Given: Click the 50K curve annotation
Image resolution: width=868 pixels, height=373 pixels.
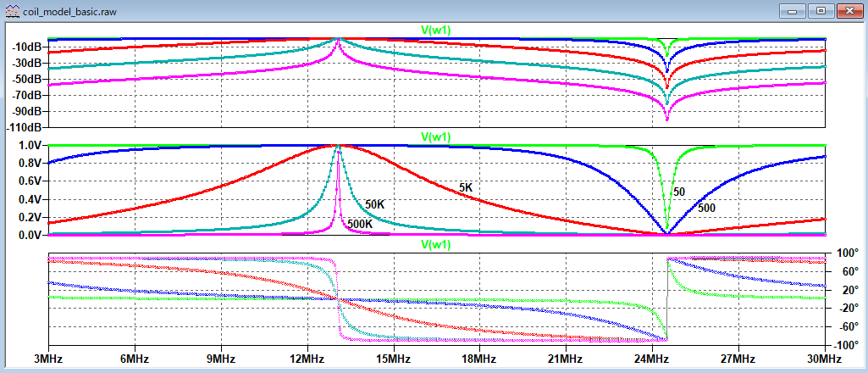Looking at the screenshot, I should click(x=374, y=204).
